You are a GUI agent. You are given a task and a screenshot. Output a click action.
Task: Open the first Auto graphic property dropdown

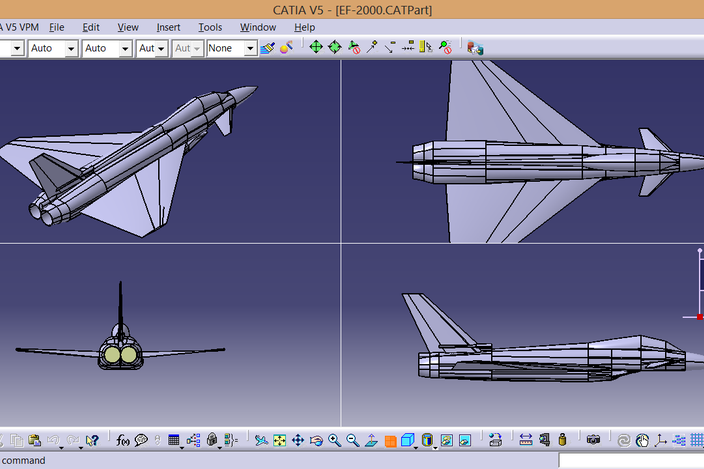[x=70, y=48]
